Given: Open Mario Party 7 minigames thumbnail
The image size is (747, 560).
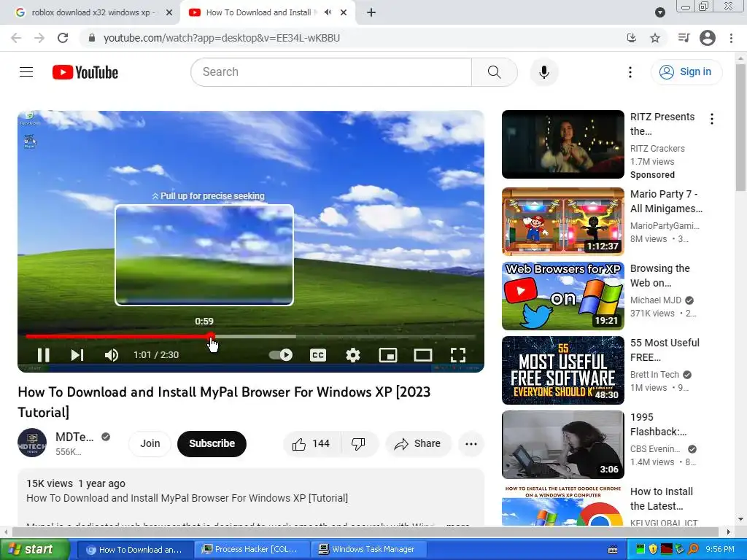Looking at the screenshot, I should point(562,222).
